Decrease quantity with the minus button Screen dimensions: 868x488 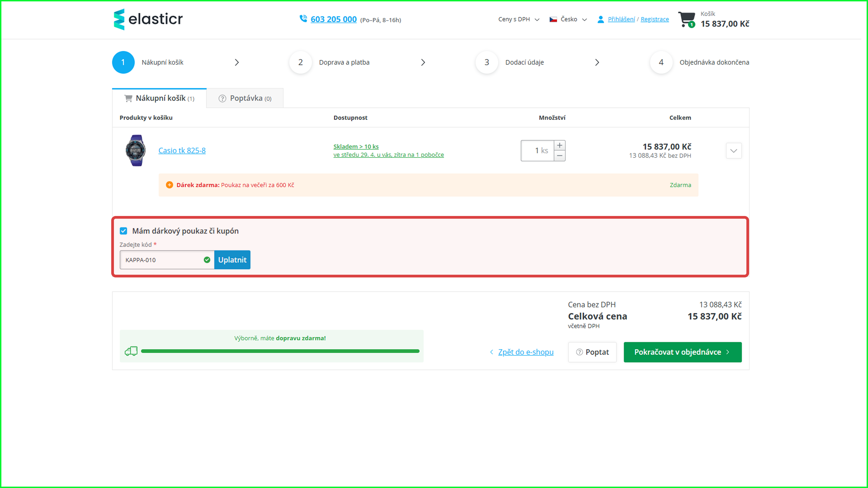click(559, 156)
